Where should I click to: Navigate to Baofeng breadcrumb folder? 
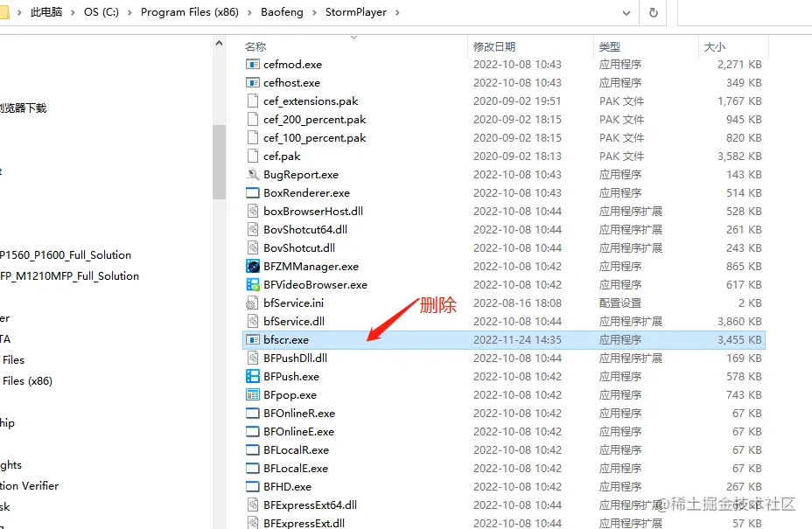coord(283,12)
